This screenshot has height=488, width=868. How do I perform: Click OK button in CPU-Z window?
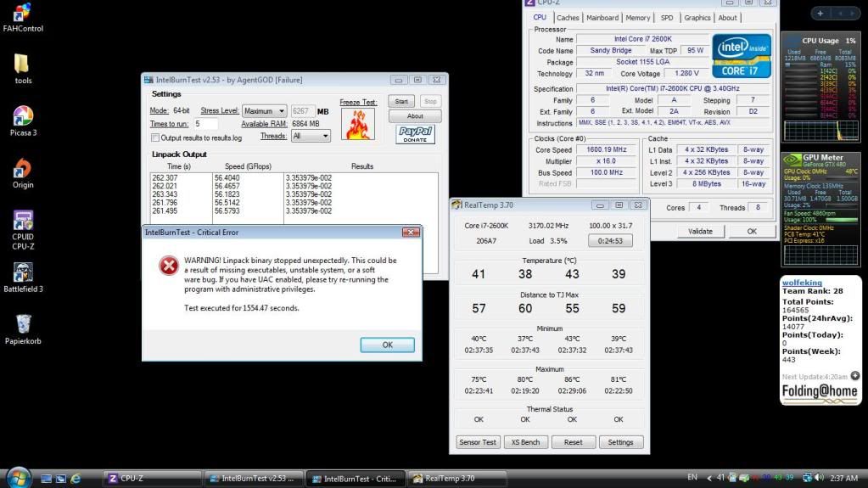[x=752, y=231]
